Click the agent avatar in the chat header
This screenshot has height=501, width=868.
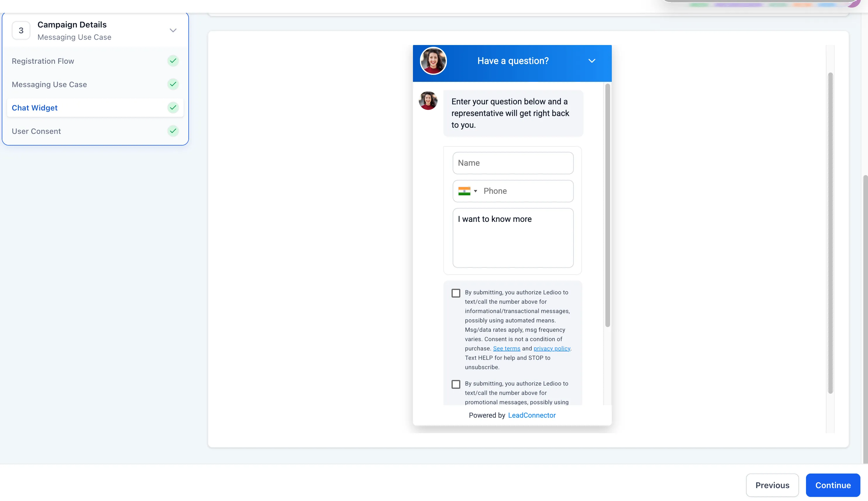coord(433,61)
